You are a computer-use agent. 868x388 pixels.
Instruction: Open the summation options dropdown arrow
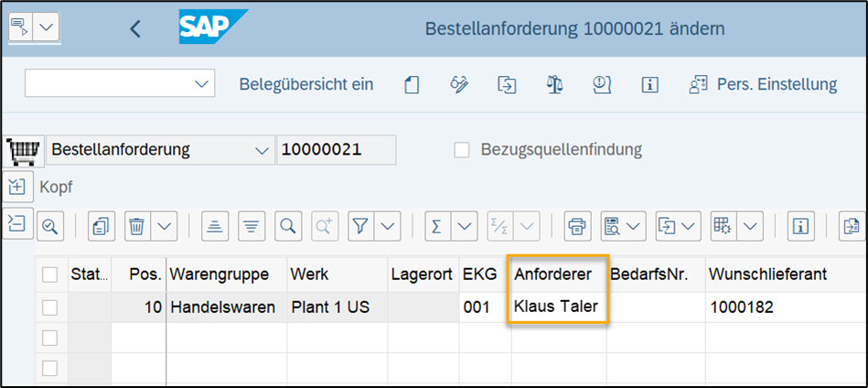pyautogui.click(x=465, y=225)
